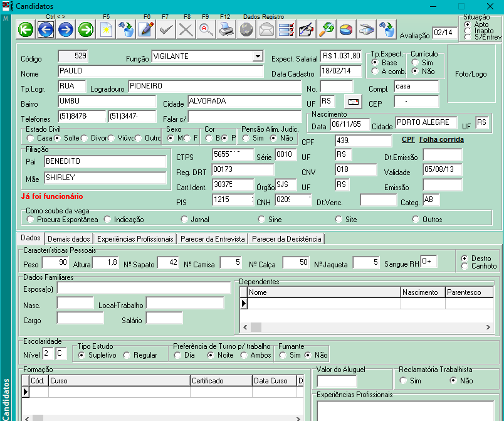This screenshot has height=421, width=504.
Task: Select Inapto in Situação
Action: click(468, 31)
